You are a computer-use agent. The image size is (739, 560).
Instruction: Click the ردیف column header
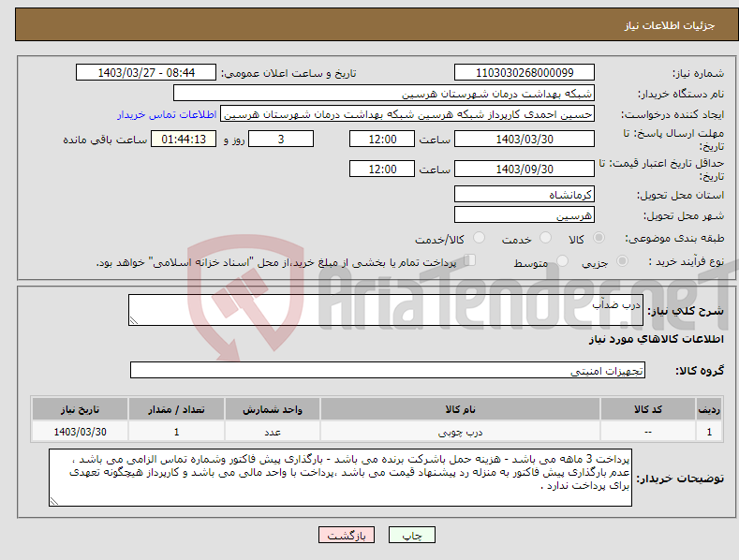tap(709, 409)
